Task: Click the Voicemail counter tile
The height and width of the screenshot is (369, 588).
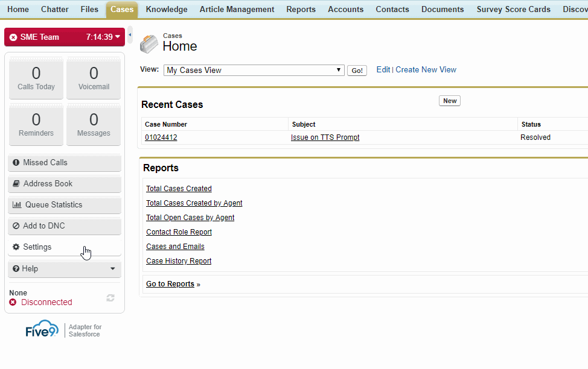Action: point(94,78)
